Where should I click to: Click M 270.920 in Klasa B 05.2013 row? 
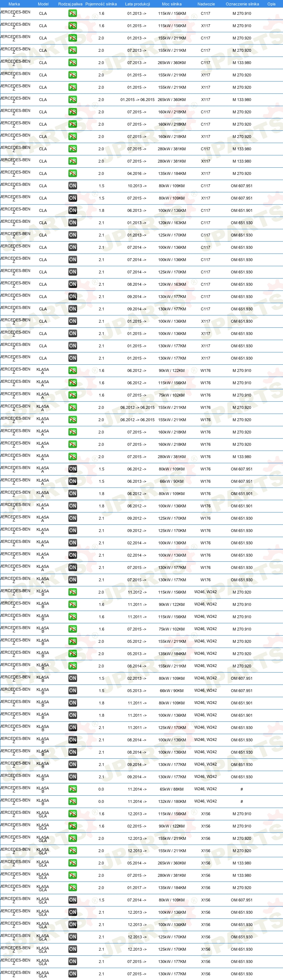click(x=242, y=654)
